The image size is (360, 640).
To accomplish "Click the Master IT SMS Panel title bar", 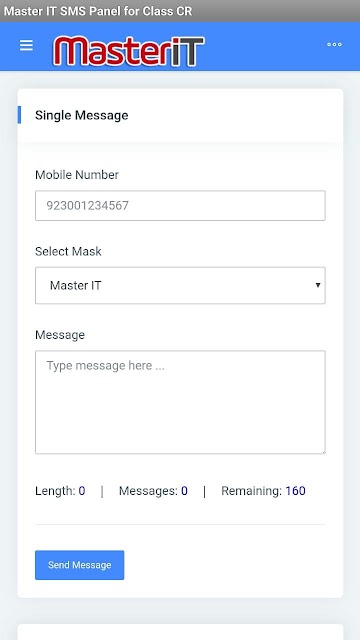I will pos(180,11).
